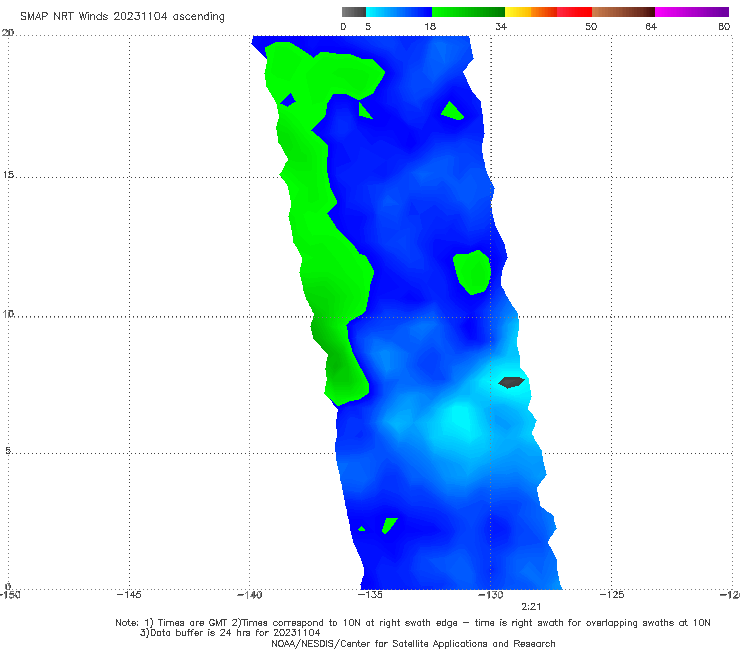Viewport: 740px width, 650px height.
Task: Click the color bar label '64'
Action: [x=651, y=26]
